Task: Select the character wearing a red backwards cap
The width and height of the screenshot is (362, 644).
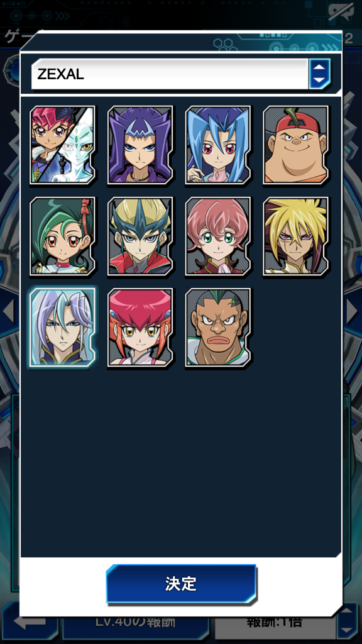Action: [x=295, y=145]
